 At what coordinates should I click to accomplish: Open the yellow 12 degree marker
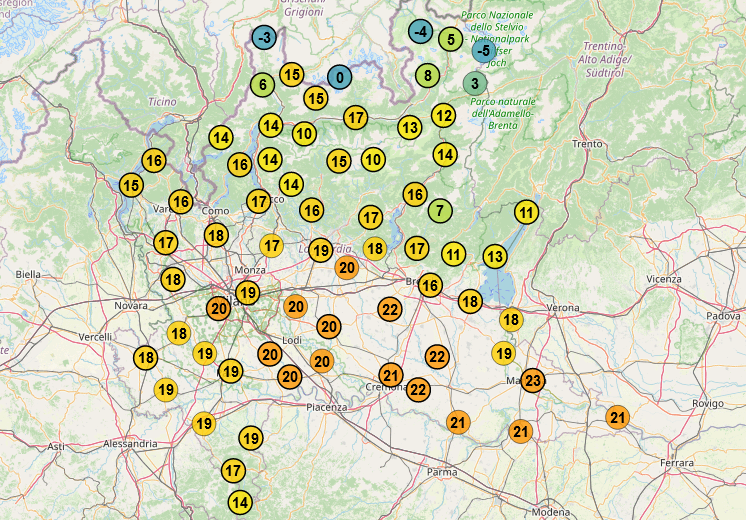[443, 115]
